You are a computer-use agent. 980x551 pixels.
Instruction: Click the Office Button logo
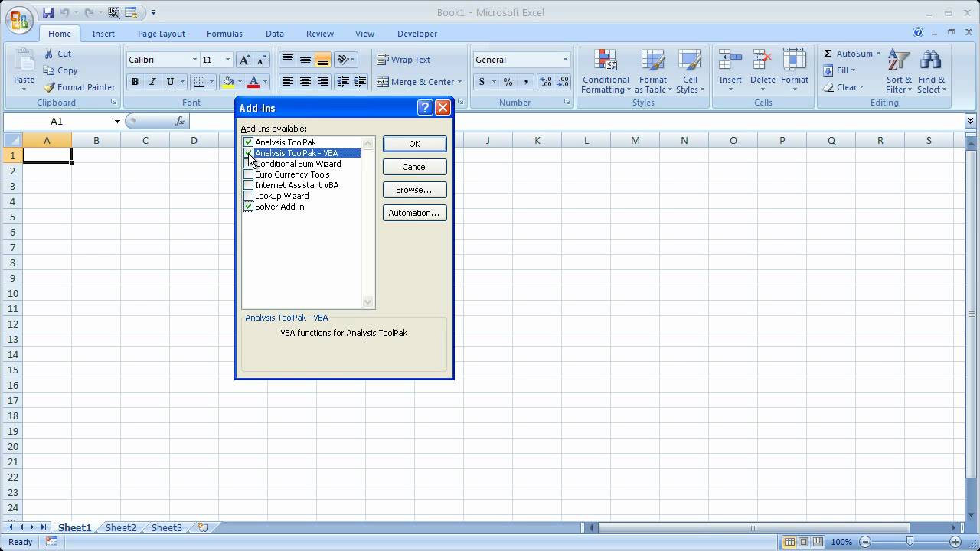pyautogui.click(x=18, y=18)
